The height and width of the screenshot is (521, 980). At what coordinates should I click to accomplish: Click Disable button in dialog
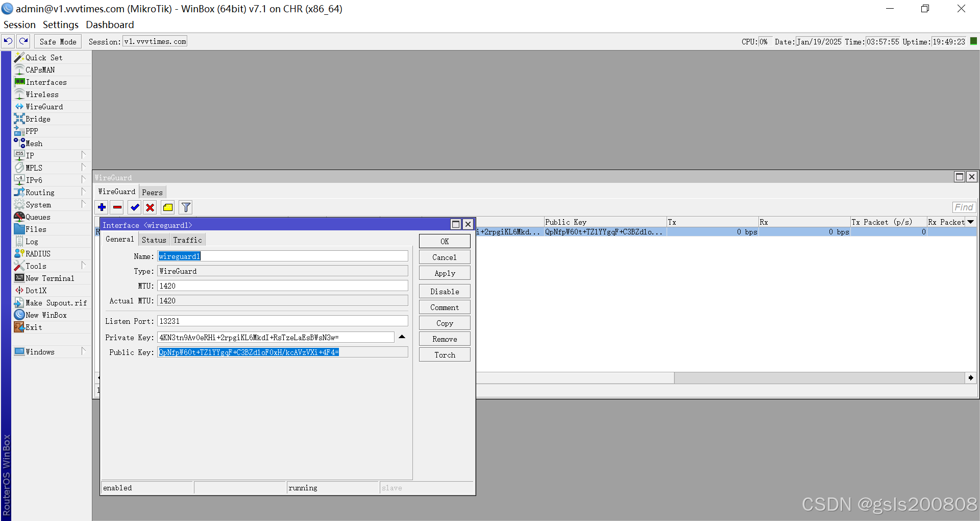(x=445, y=292)
